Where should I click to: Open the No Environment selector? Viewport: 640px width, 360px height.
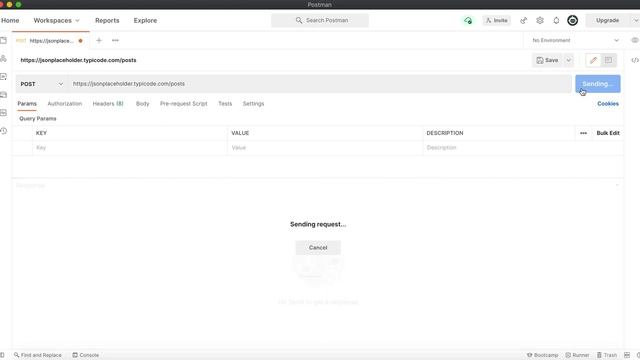[575, 40]
